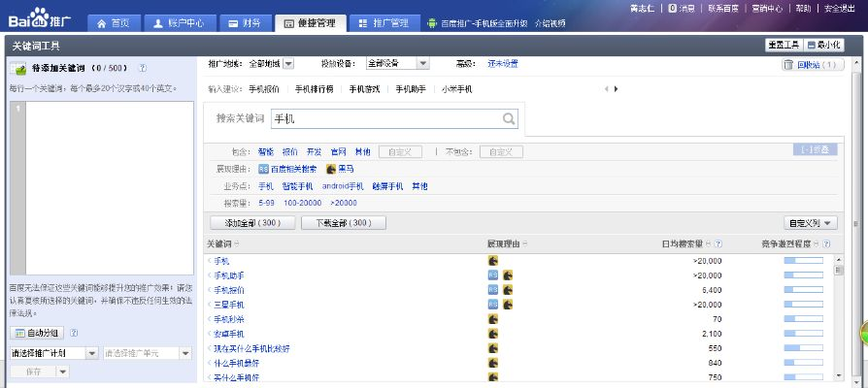
Task: Click the 安全退出 link
Action: [840, 9]
